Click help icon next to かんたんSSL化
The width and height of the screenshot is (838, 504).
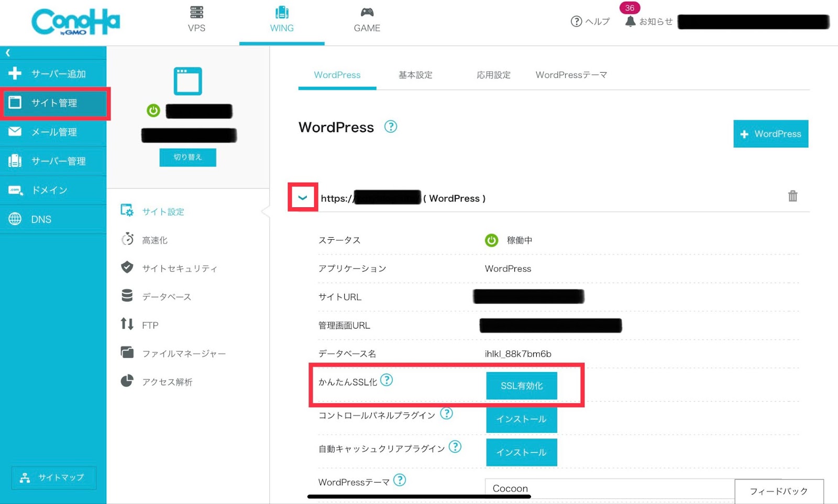(x=387, y=380)
